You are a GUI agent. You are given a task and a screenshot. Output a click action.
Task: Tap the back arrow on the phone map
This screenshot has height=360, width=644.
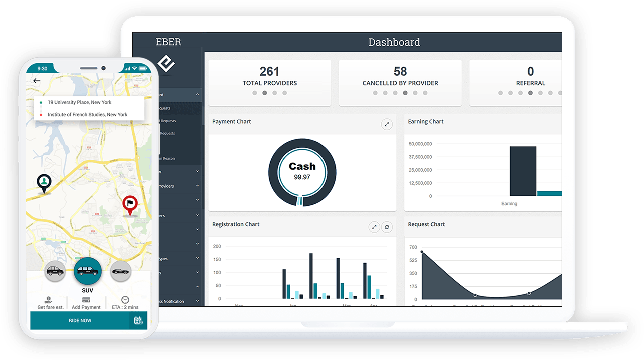37,81
